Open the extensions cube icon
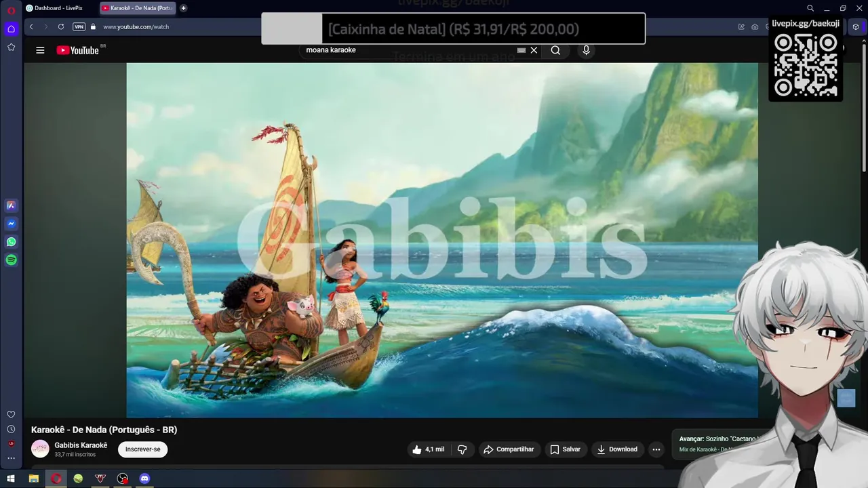 coord(856,27)
